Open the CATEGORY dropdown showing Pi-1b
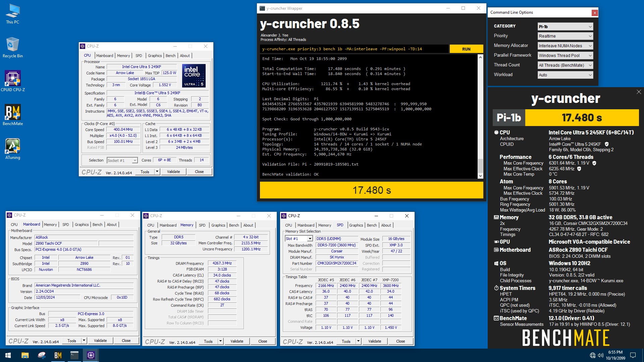Viewport: 644px width, 362px height. [565, 26]
